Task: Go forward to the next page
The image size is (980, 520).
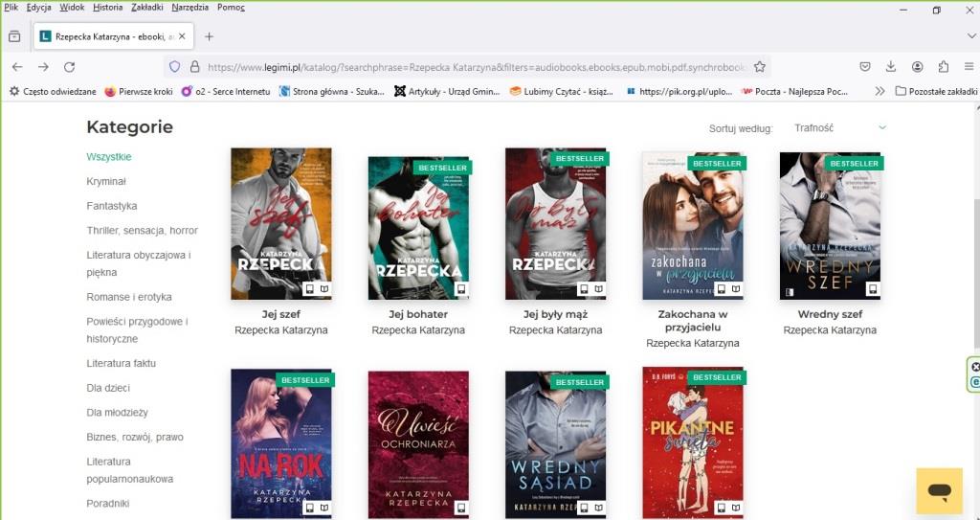Action: [x=43, y=67]
